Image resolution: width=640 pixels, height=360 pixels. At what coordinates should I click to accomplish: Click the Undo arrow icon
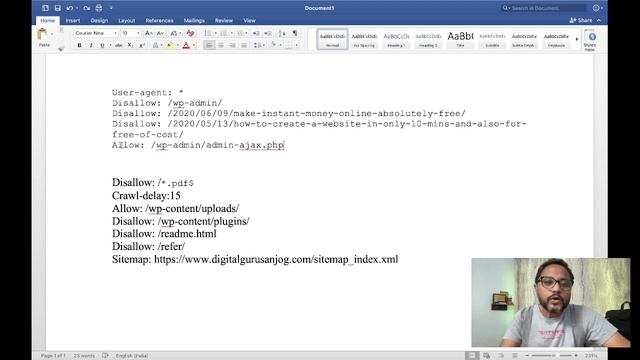(x=70, y=8)
